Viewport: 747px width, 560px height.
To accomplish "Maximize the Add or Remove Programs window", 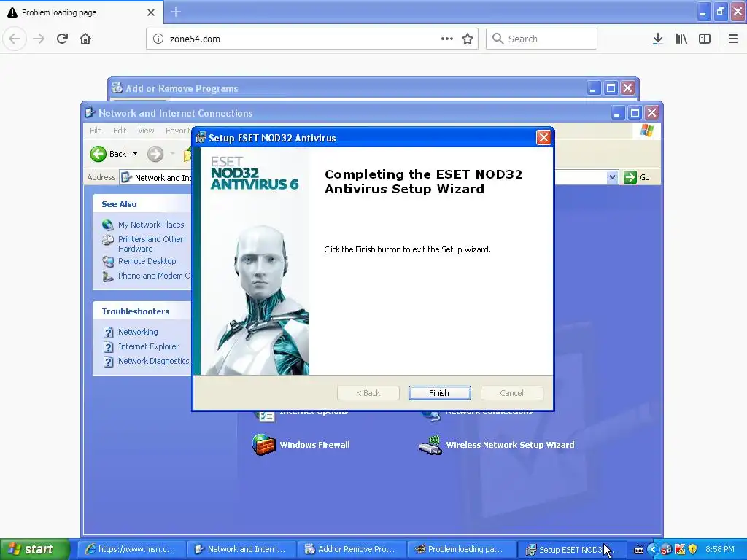I will click(x=611, y=88).
